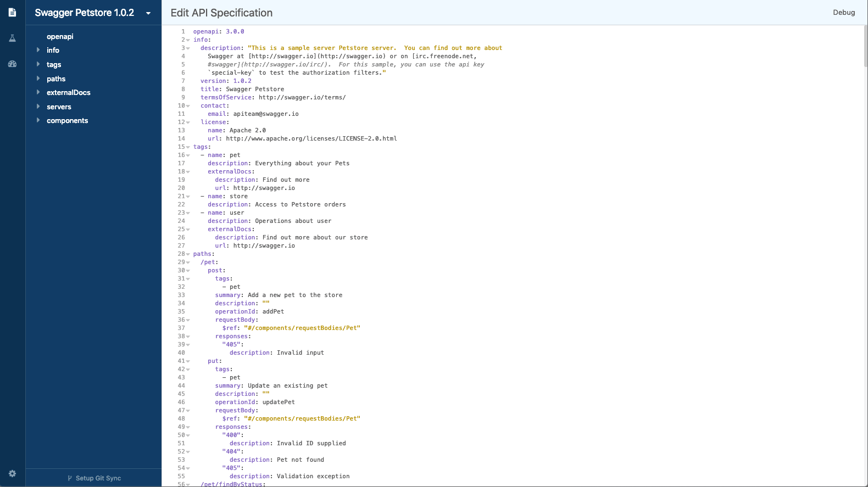Click 'title: Swagger Petstore' text
This screenshot has height=487, width=868.
coord(242,89)
